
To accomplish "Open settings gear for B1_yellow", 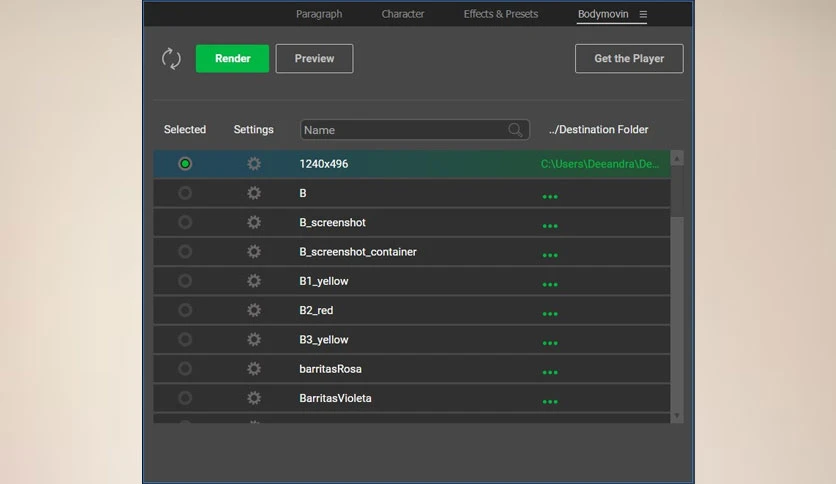I will pyautogui.click(x=254, y=281).
